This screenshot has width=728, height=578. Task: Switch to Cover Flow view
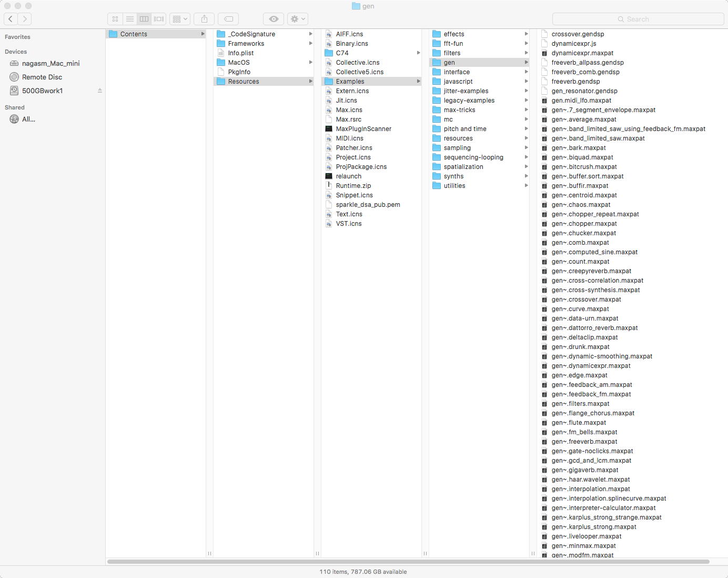pyautogui.click(x=159, y=19)
